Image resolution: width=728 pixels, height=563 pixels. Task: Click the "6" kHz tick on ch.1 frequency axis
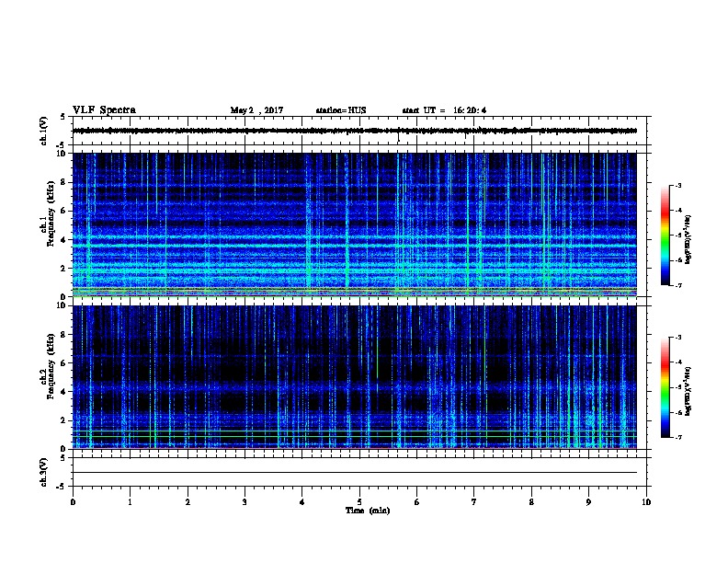click(64, 211)
